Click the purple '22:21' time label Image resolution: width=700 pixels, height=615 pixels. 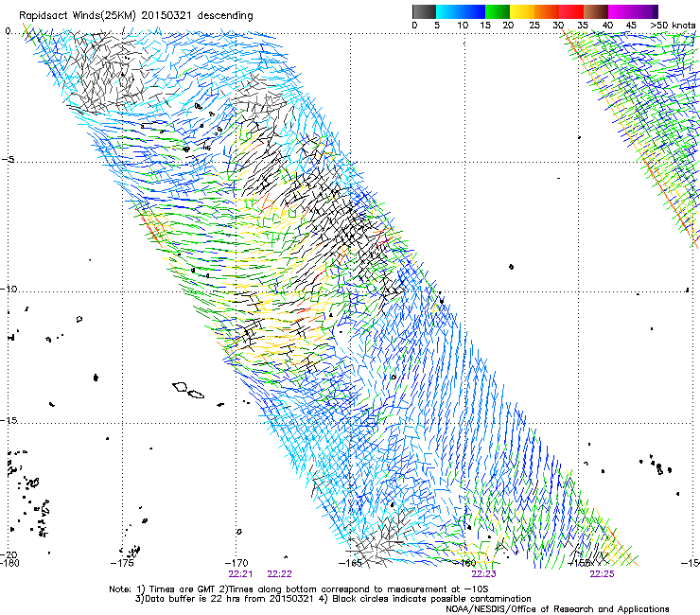[x=240, y=574]
